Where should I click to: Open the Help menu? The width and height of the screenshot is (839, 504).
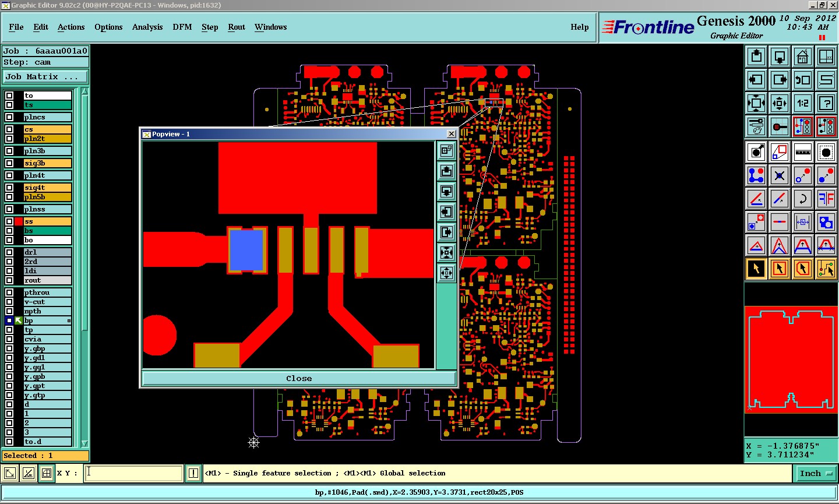click(x=580, y=27)
